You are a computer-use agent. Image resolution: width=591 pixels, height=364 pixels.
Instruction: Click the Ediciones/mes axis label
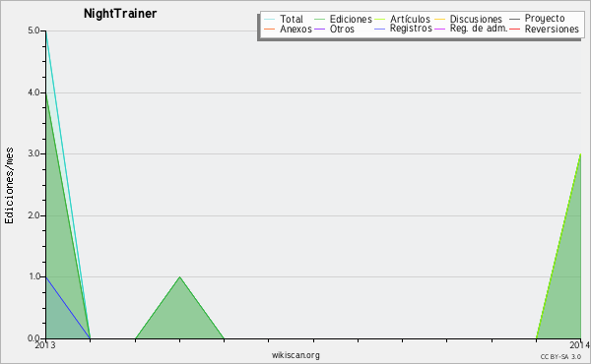[9, 186]
